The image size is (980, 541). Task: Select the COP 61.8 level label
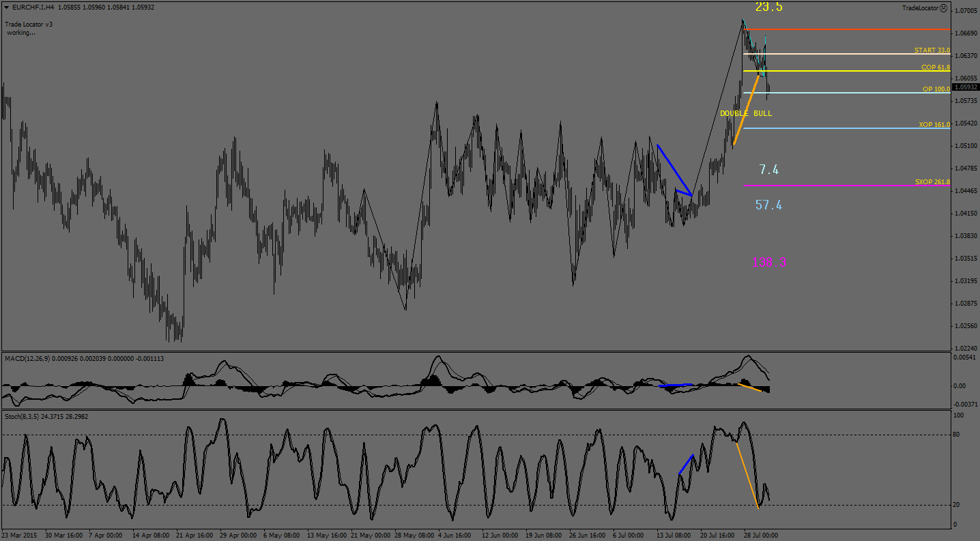935,68
